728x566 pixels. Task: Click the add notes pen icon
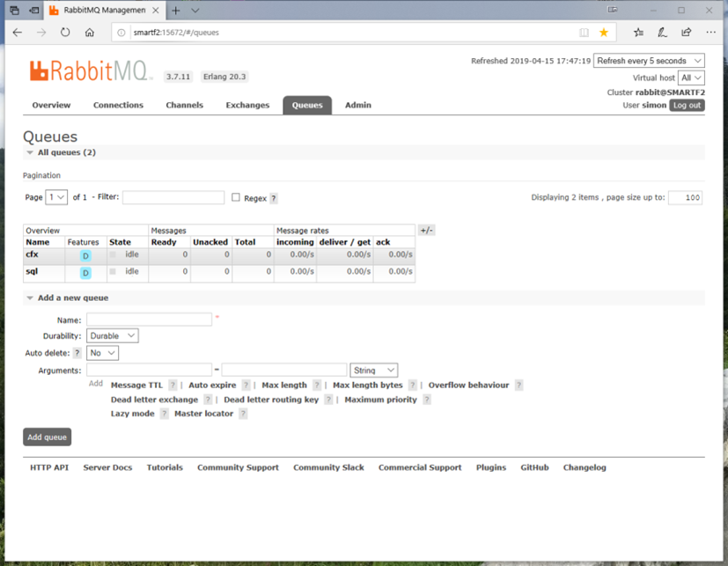tap(663, 33)
